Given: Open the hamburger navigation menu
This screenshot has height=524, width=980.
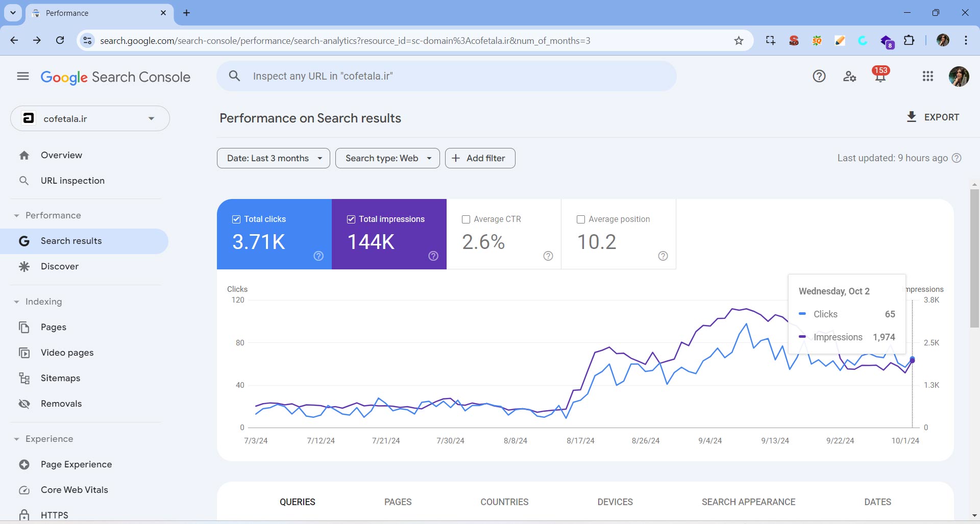Looking at the screenshot, I should point(22,76).
